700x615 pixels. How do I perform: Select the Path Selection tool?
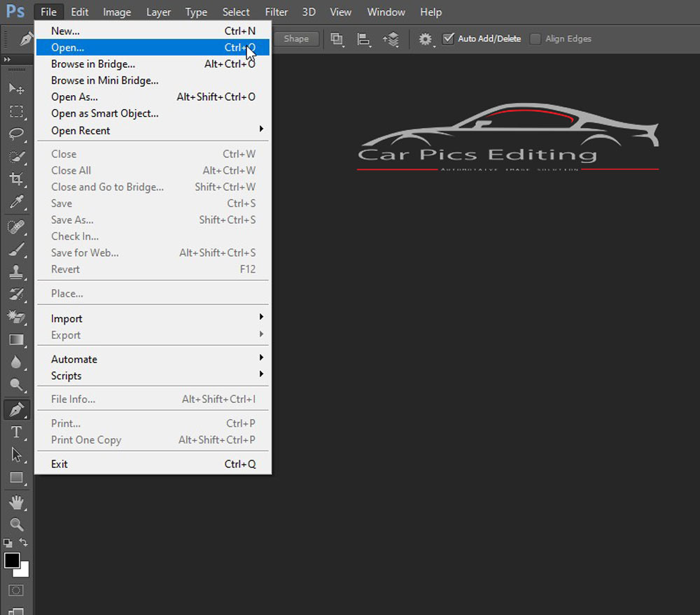tap(17, 455)
